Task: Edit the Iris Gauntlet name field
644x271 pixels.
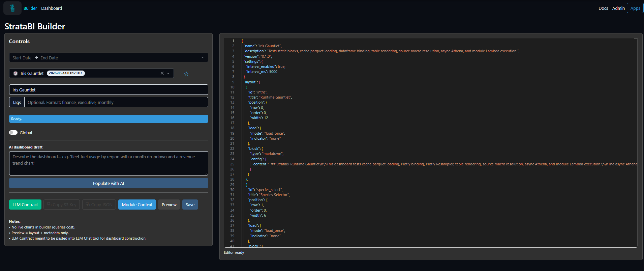Action: click(x=109, y=90)
